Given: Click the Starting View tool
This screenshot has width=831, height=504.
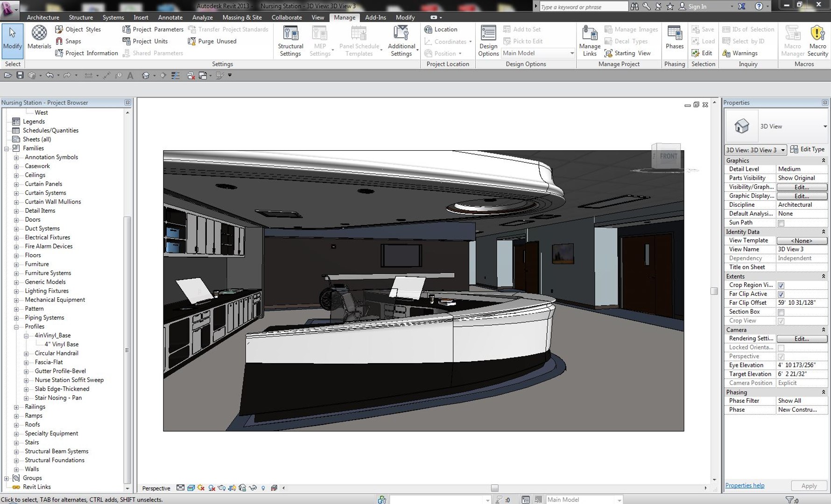Looking at the screenshot, I should coord(627,53).
